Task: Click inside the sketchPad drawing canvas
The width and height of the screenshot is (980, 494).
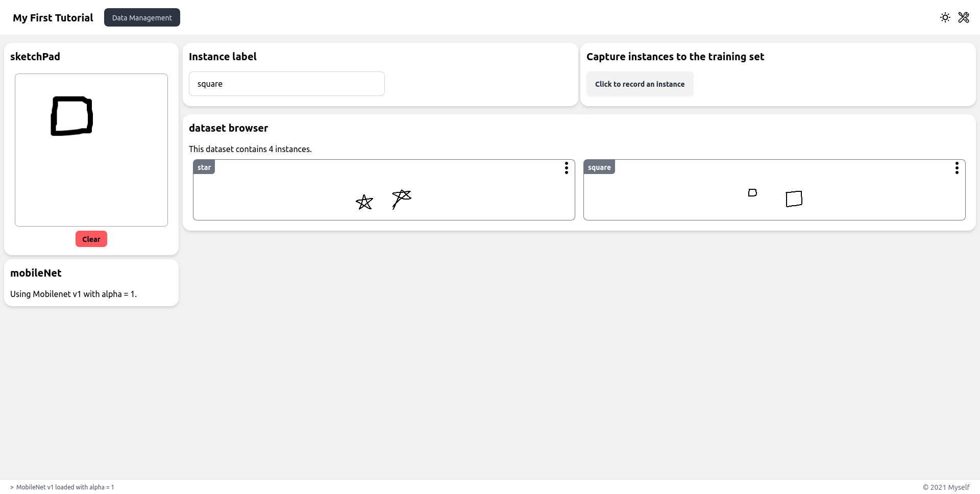Action: pyautogui.click(x=91, y=150)
